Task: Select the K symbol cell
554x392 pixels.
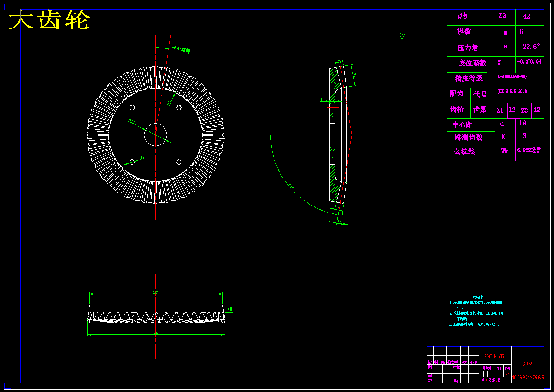Action: point(503,137)
